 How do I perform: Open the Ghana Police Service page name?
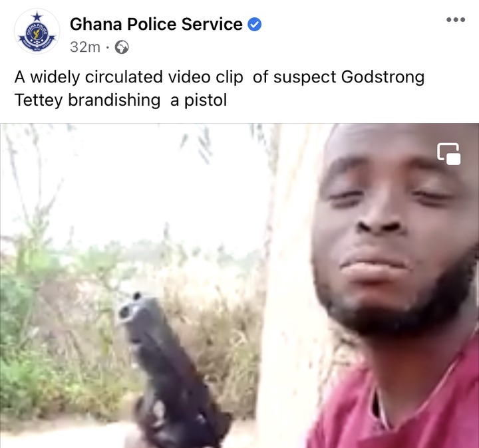(156, 24)
